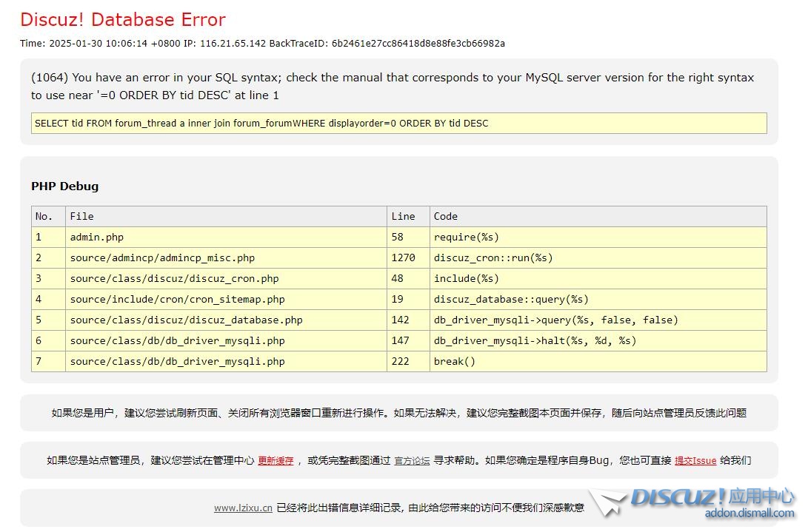Click the line number 58 cell
The width and height of the screenshot is (808, 532).
408,237
